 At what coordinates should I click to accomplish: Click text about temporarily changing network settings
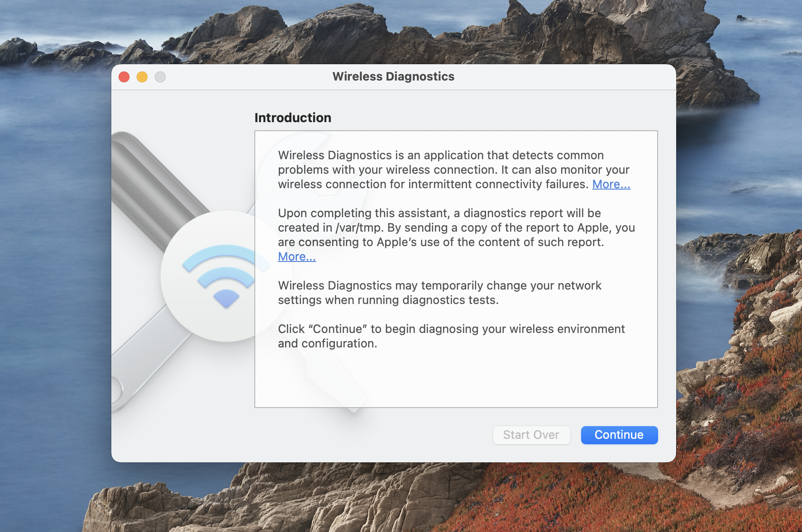[x=439, y=293]
